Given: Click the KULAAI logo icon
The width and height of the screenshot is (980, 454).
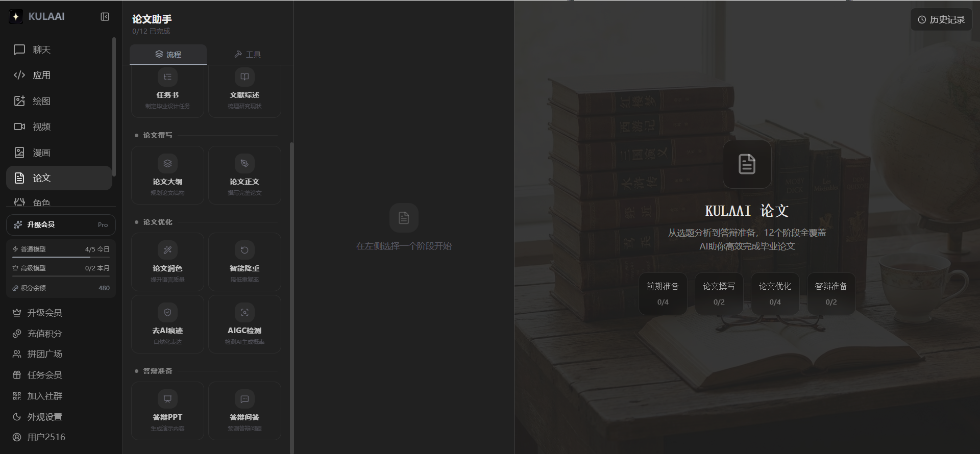Looking at the screenshot, I should [16, 16].
